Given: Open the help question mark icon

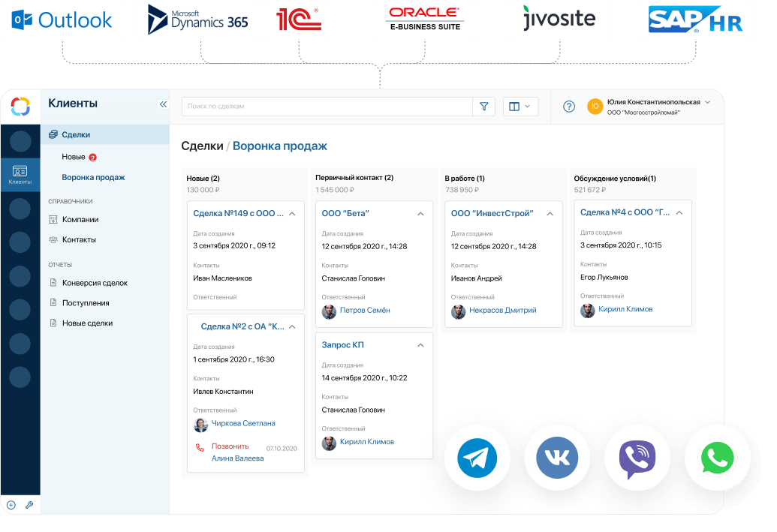Looking at the screenshot, I should (569, 107).
